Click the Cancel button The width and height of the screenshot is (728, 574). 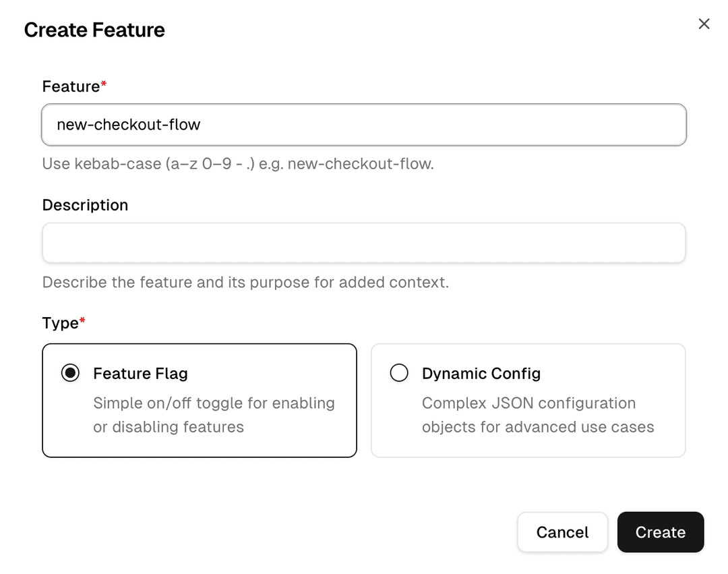coord(562,532)
